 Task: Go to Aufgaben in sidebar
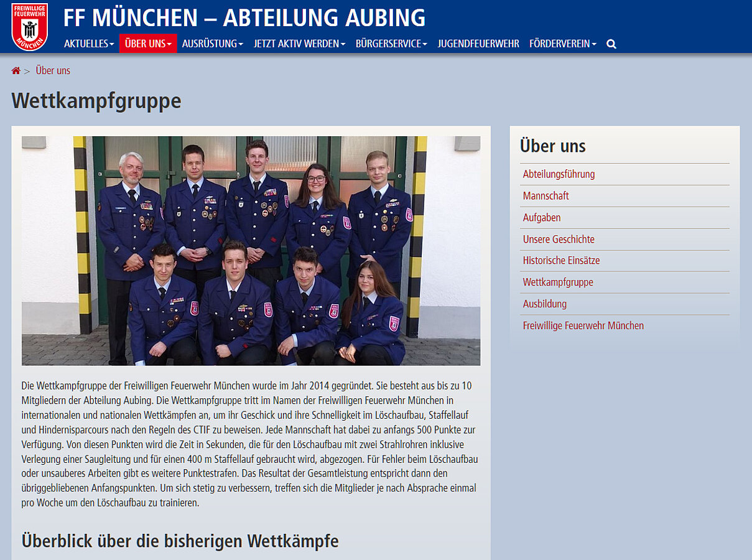pos(542,218)
